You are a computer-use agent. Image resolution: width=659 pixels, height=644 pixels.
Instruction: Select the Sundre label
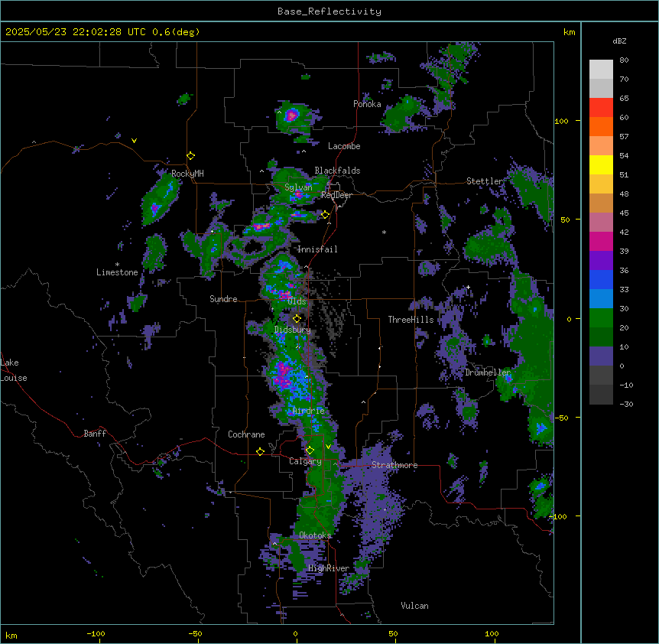click(x=223, y=299)
